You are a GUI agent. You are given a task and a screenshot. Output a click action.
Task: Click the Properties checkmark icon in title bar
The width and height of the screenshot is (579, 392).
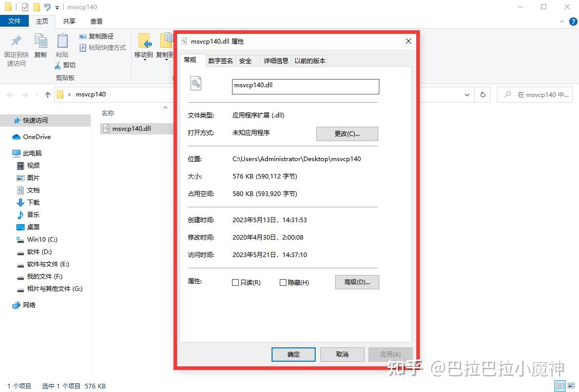(25, 7)
